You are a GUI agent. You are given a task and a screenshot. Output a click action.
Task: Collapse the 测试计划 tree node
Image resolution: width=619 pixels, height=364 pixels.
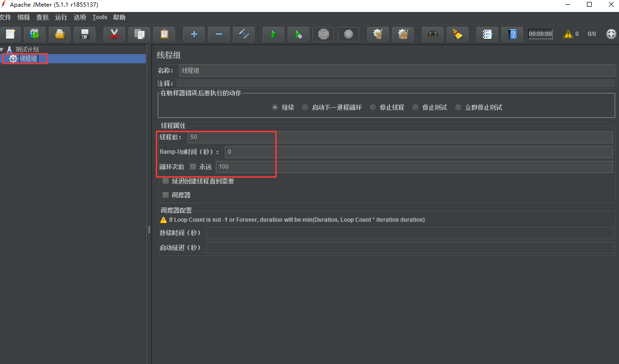(2, 49)
